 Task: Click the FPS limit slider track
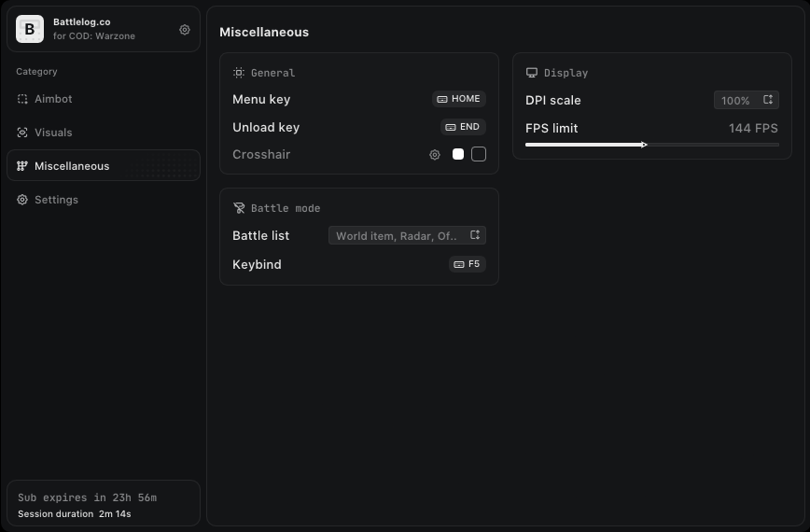pos(652,145)
